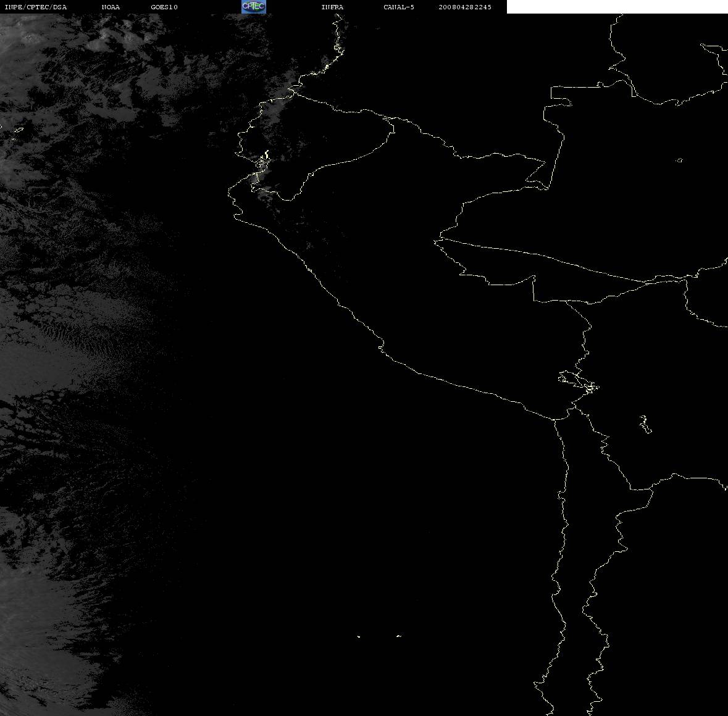Viewport: 728px width, 716px height.
Task: Select the INFRA label in header
Action: (x=332, y=7)
